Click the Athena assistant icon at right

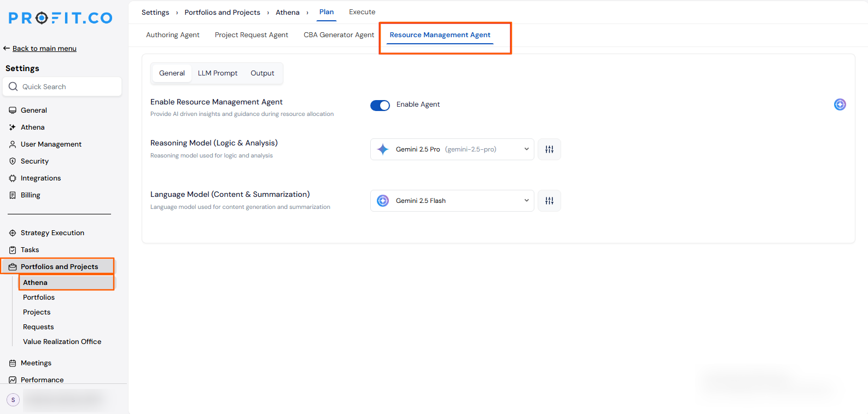[x=840, y=104]
